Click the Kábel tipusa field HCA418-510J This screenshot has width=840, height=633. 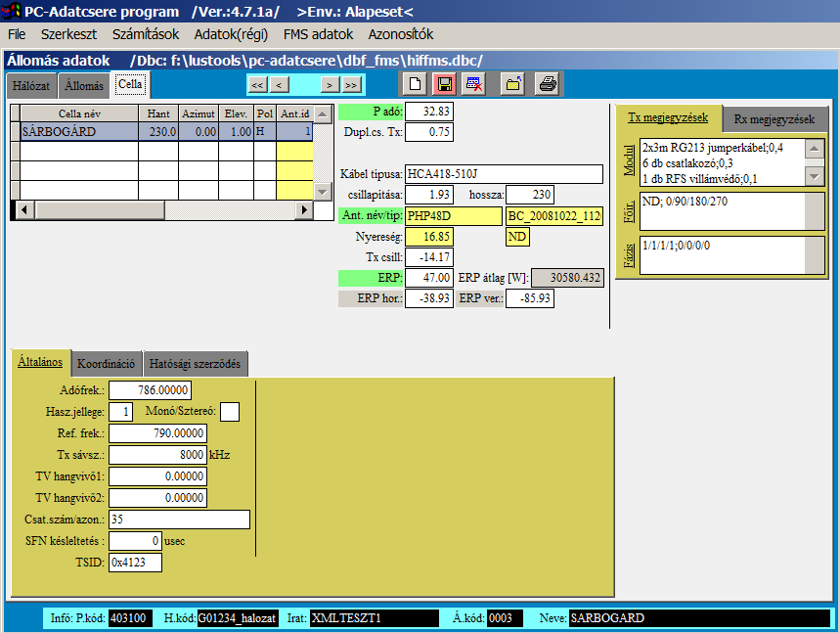[505, 174]
